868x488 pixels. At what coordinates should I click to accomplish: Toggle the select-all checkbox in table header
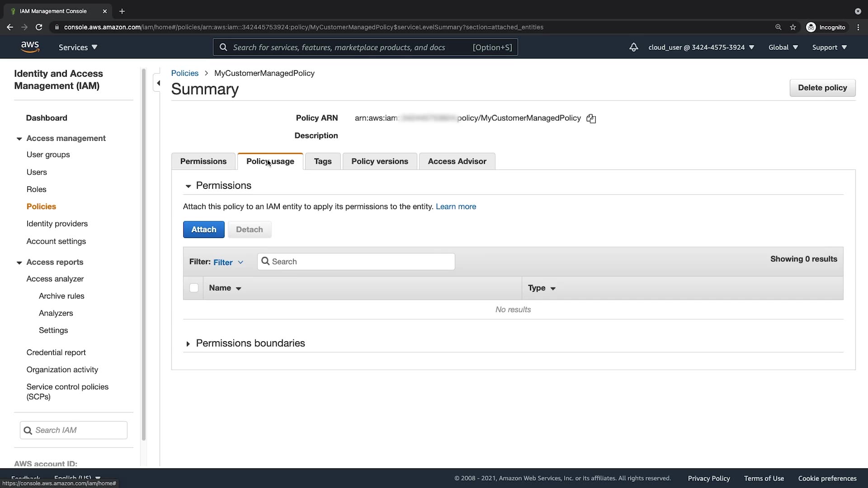194,288
